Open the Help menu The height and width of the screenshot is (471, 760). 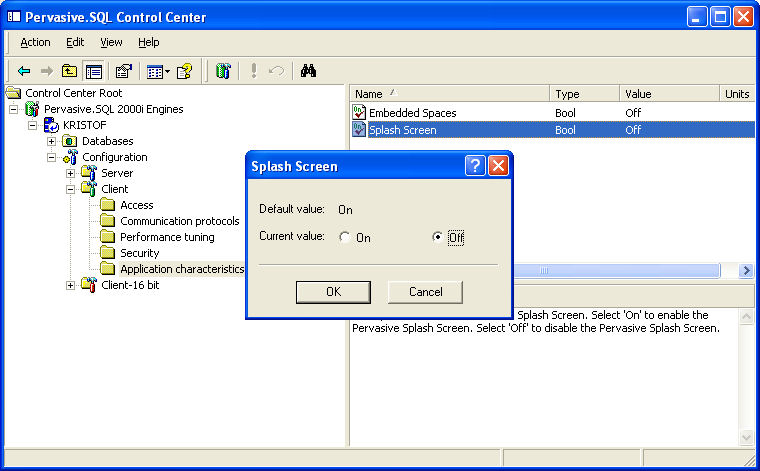[148, 43]
